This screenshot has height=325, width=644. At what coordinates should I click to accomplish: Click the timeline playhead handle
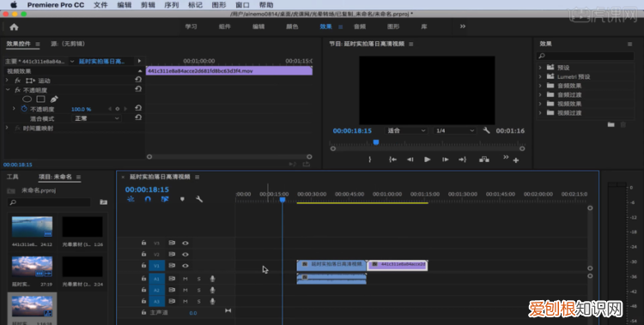[283, 200]
